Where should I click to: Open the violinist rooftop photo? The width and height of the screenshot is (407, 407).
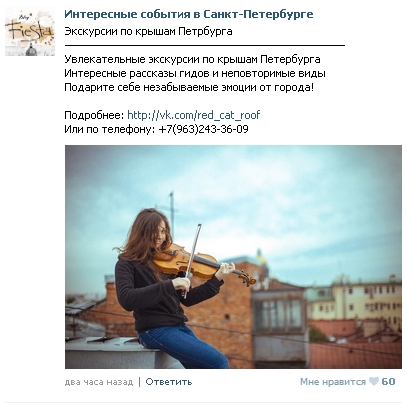[233, 257]
